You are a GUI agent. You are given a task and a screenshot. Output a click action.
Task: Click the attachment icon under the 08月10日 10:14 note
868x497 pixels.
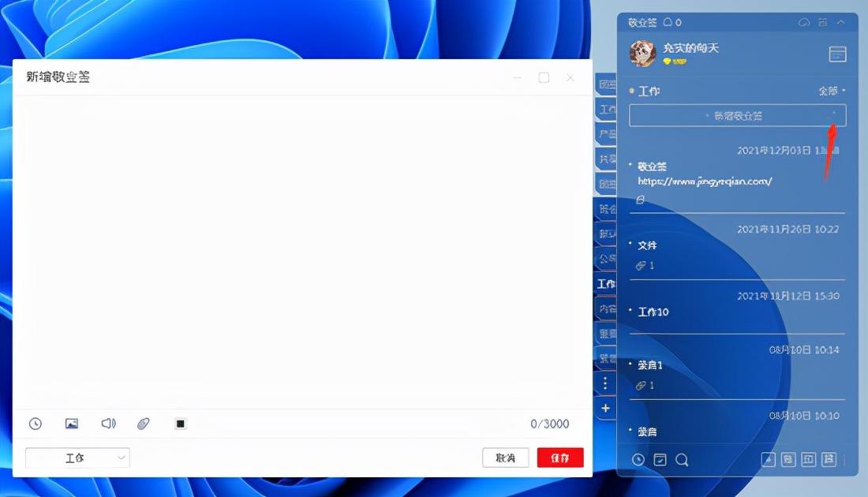click(641, 386)
